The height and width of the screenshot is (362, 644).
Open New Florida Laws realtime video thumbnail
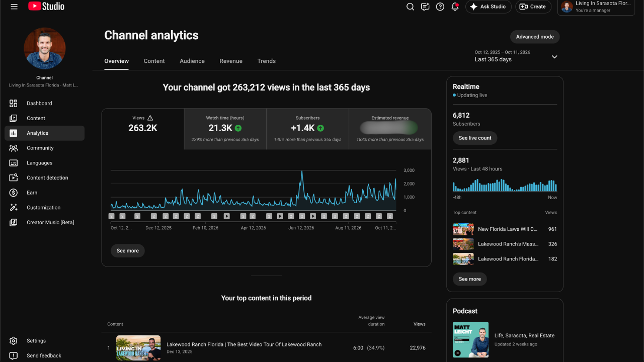pos(463,229)
